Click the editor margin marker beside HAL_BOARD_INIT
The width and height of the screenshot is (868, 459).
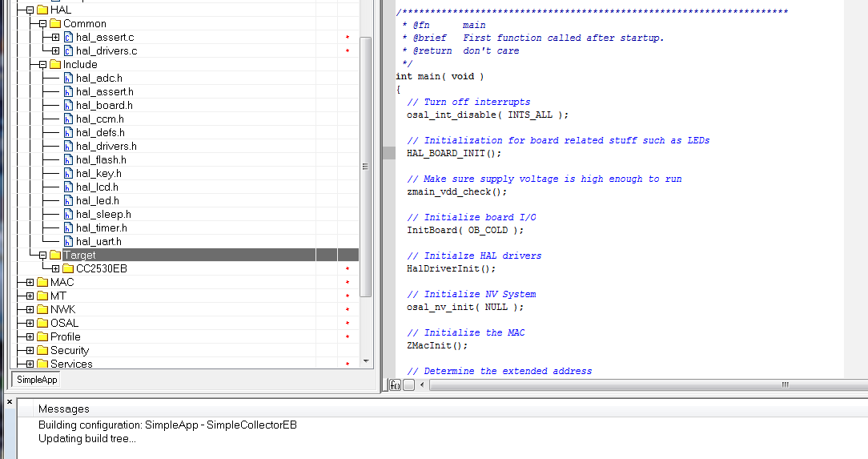click(x=389, y=153)
